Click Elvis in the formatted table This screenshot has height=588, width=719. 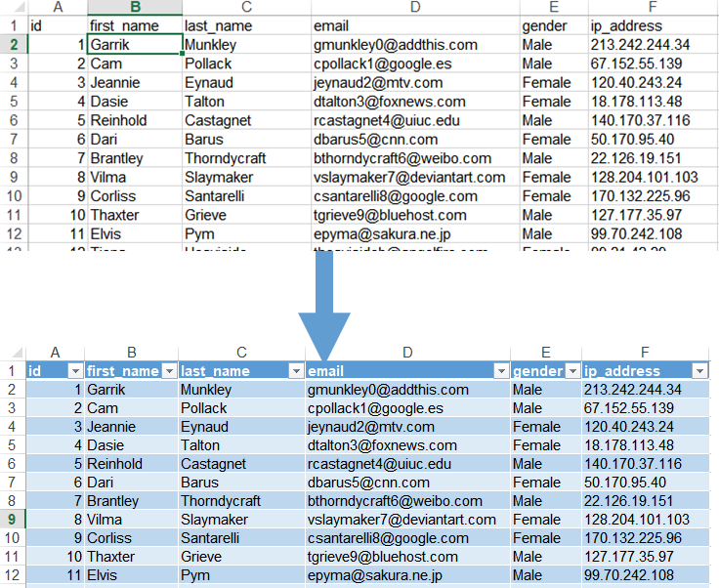102,575
